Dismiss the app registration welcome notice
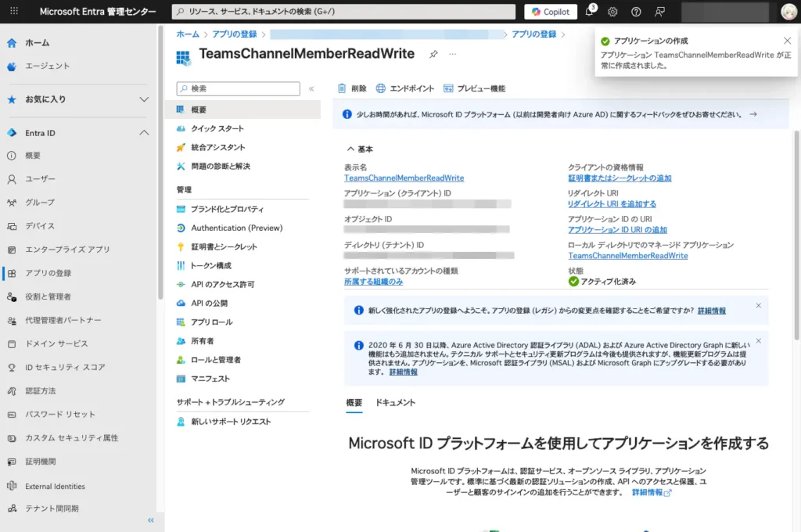Screen dimensions: 801x532 (759, 306)
